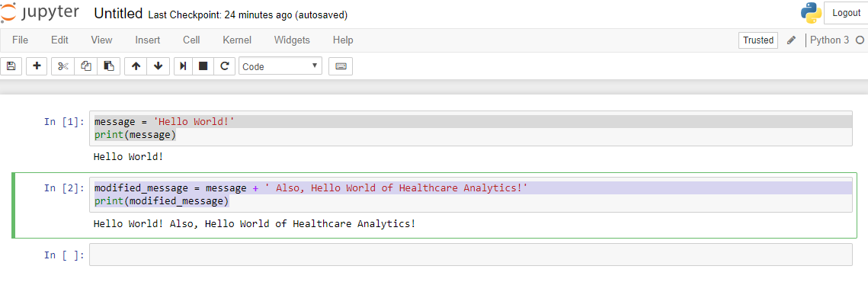Image resolution: width=868 pixels, height=282 pixels.
Task: Click the Logout button
Action: tap(846, 13)
